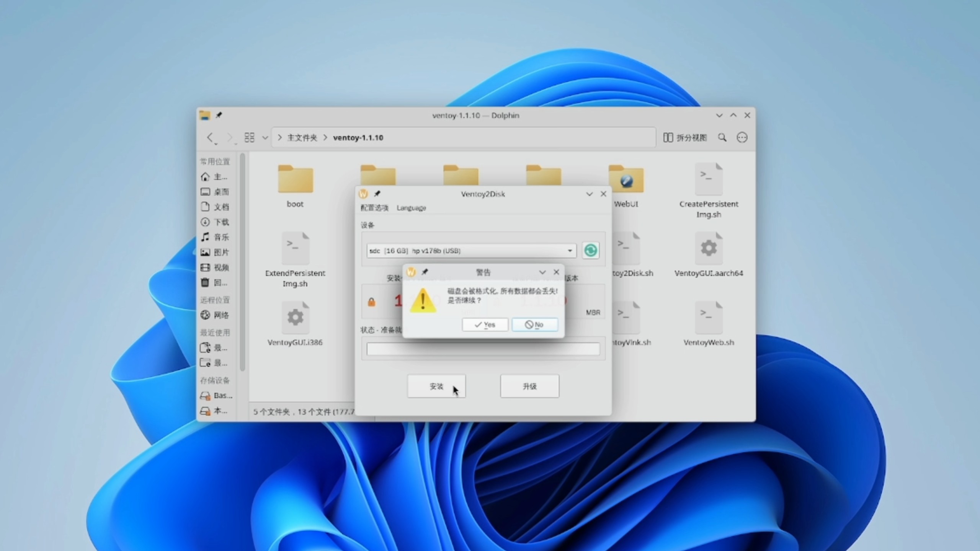Toggle the pin icon on Ventoy2Disk window
Image resolution: width=980 pixels, height=551 pixels.
[377, 194]
